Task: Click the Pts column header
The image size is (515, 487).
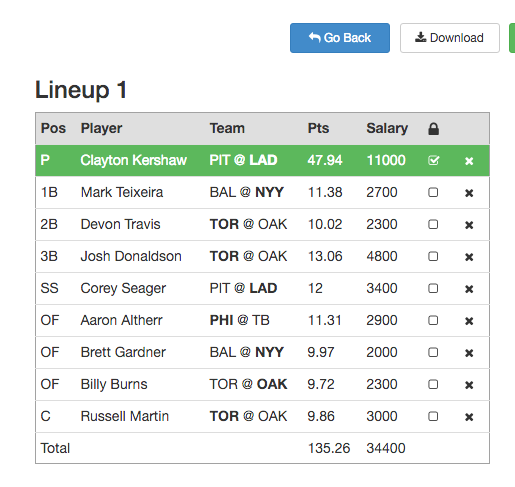Action: pyautogui.click(x=318, y=128)
